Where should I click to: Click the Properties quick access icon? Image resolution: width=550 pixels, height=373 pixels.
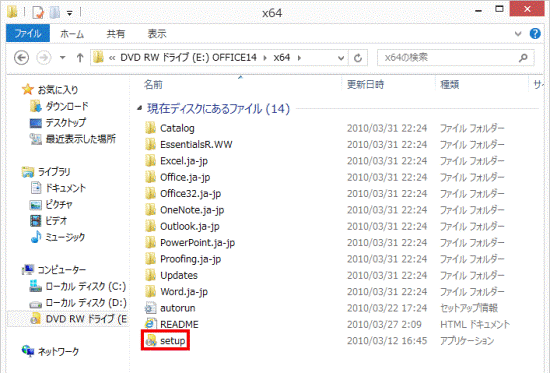click(38, 13)
